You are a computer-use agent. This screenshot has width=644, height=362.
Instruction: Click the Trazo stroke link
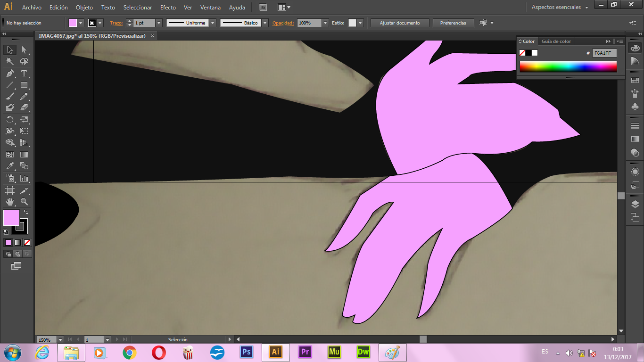tap(116, 23)
